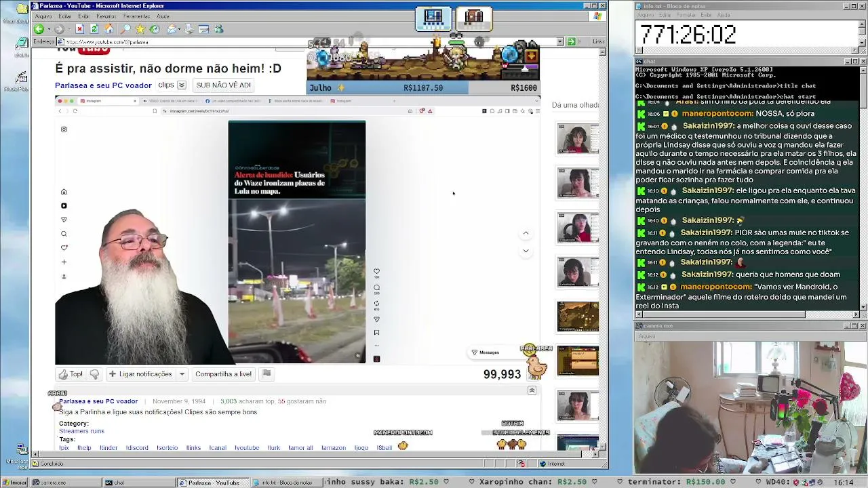Print the page with the printer icon
868x488 pixels.
point(189,29)
